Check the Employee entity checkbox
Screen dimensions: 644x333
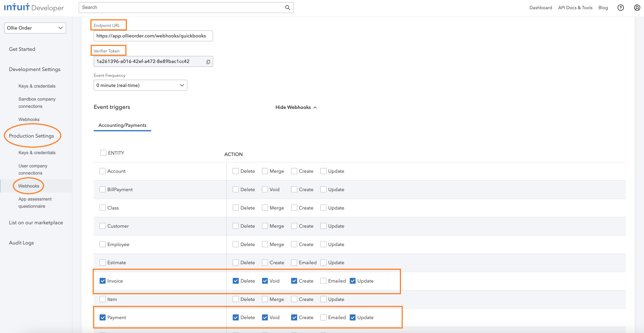(102, 244)
